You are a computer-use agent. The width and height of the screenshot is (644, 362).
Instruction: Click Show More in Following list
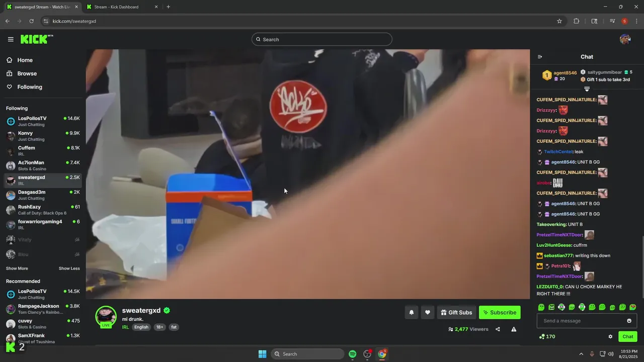pos(17,268)
